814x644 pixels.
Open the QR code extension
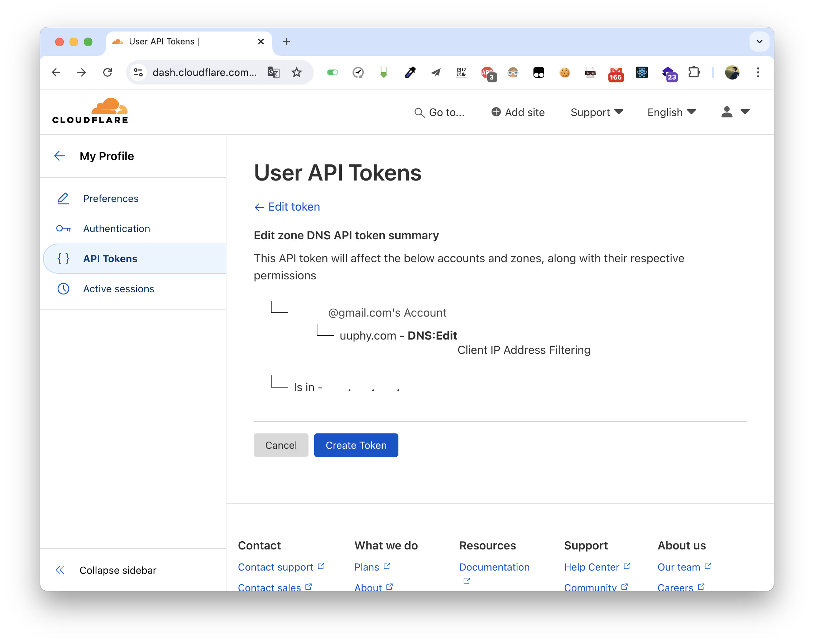pyautogui.click(x=461, y=72)
